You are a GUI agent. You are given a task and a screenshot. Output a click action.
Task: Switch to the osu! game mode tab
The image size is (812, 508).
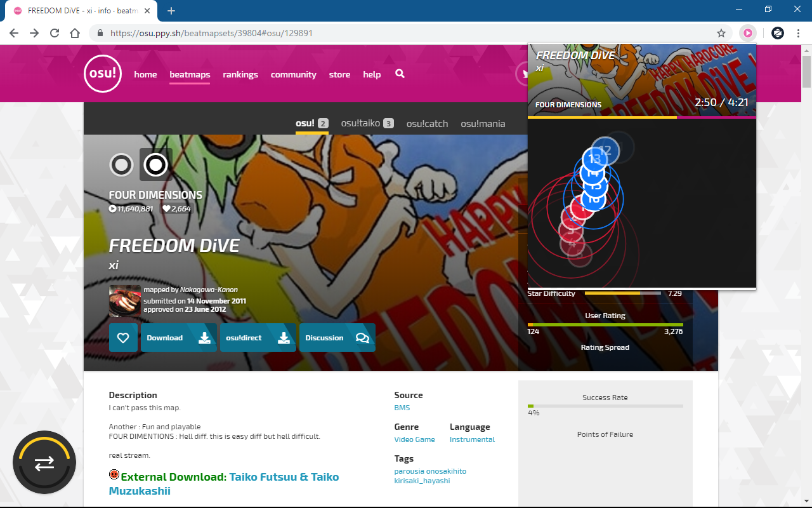(312, 123)
